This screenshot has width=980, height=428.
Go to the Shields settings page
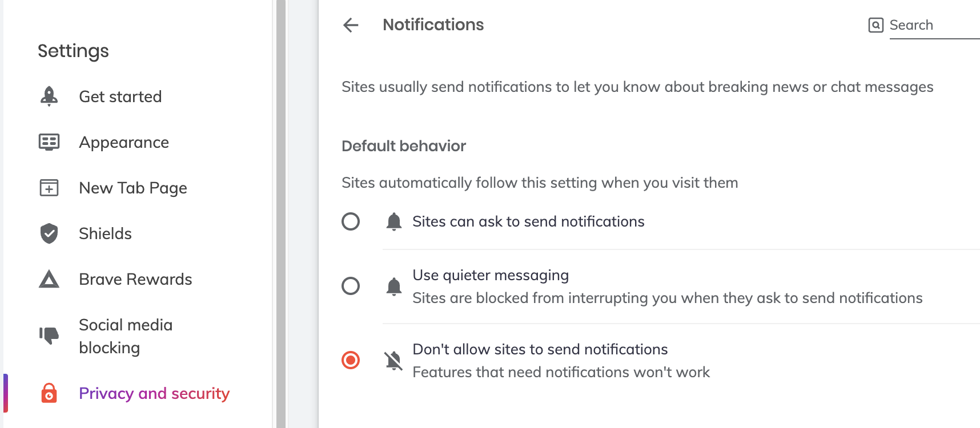pos(105,233)
